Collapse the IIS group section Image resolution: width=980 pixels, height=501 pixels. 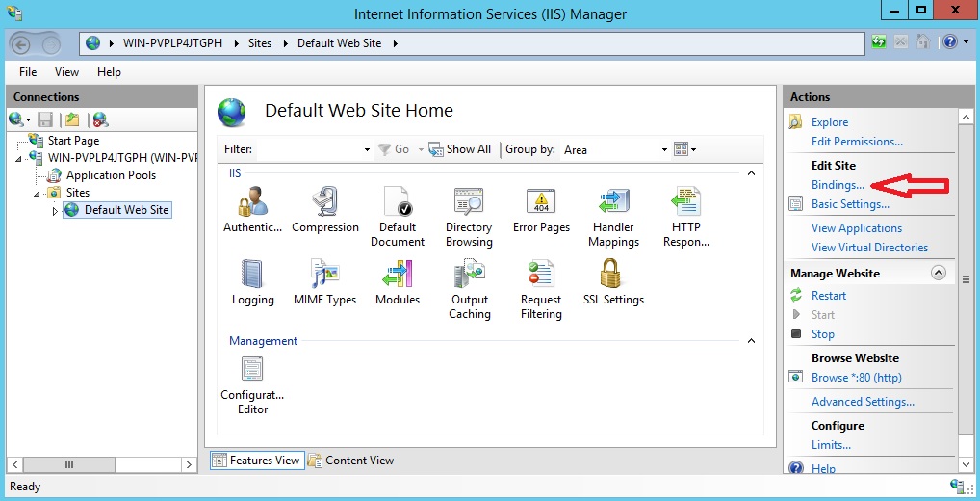click(751, 173)
